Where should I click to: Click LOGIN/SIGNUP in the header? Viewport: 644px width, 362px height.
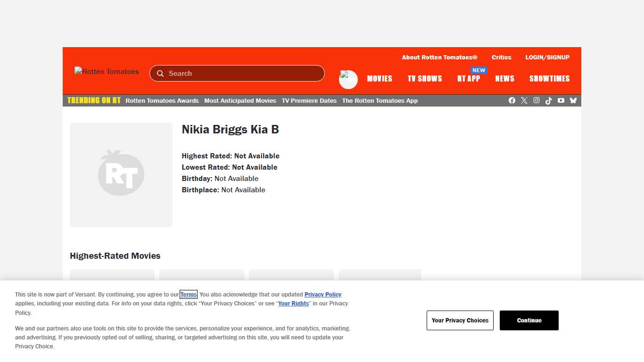547,57
